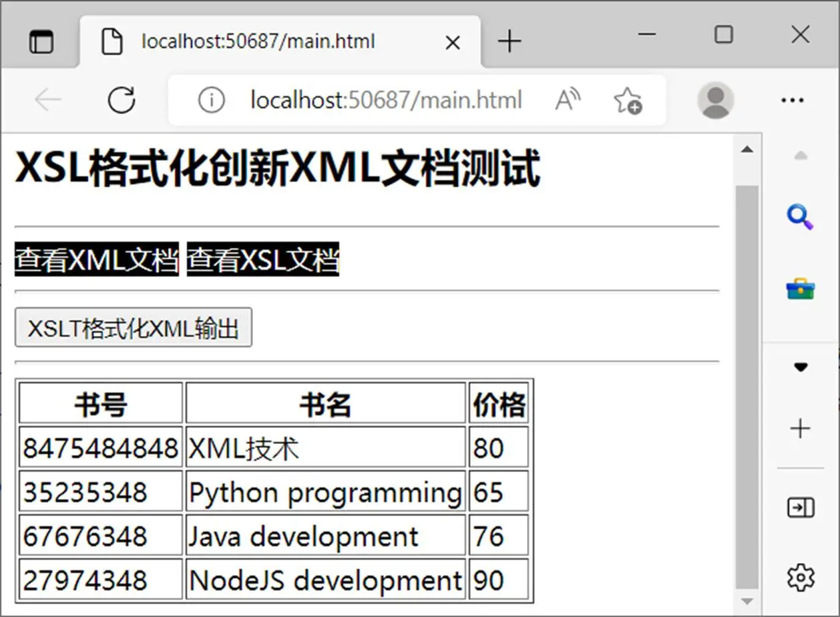
Task: Open sidebar Search icon
Action: click(800, 218)
